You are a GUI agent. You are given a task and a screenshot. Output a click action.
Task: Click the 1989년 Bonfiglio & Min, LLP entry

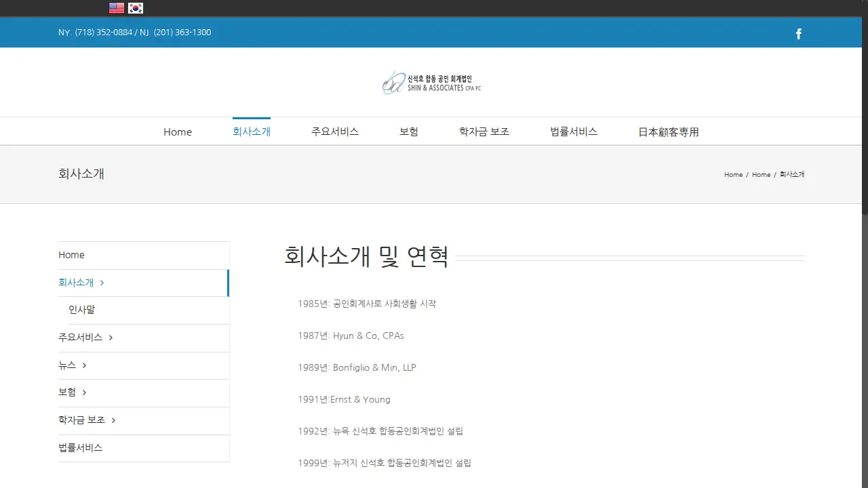pos(357,367)
